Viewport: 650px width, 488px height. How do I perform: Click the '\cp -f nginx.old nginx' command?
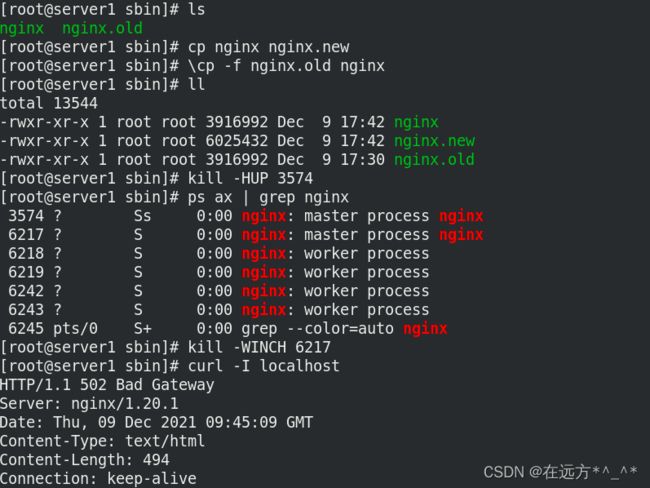(x=286, y=66)
